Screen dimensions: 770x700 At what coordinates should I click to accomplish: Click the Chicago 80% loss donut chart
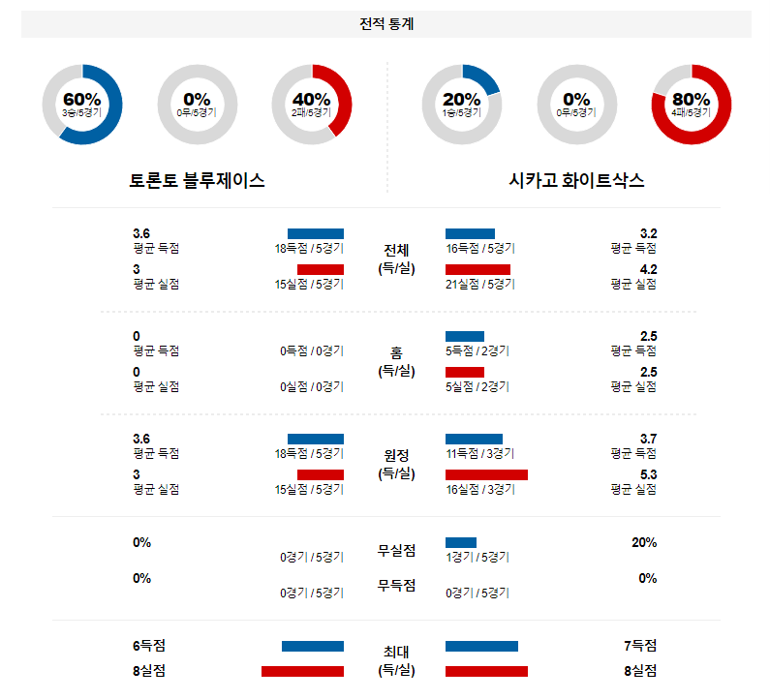click(692, 105)
